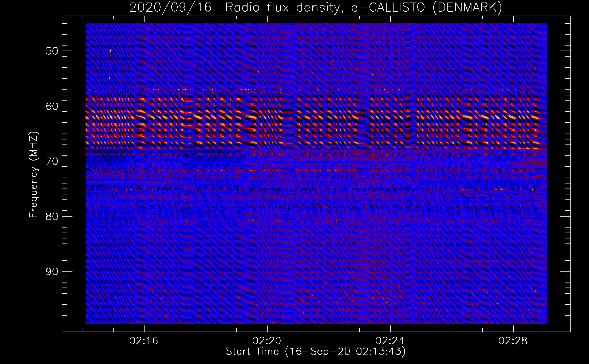Viewport: 589px width, 364px height.
Task: Click the 02:28 time tick label
Action: [x=513, y=341]
